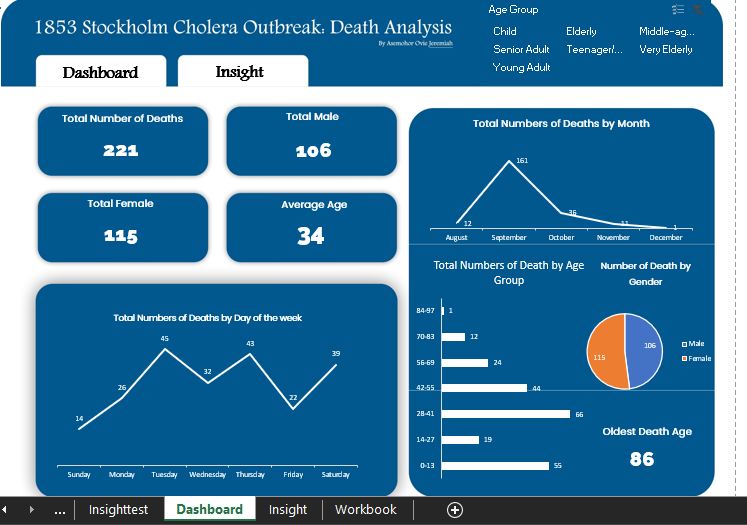Select Total Numbers of Deaths by Month title

point(561,123)
